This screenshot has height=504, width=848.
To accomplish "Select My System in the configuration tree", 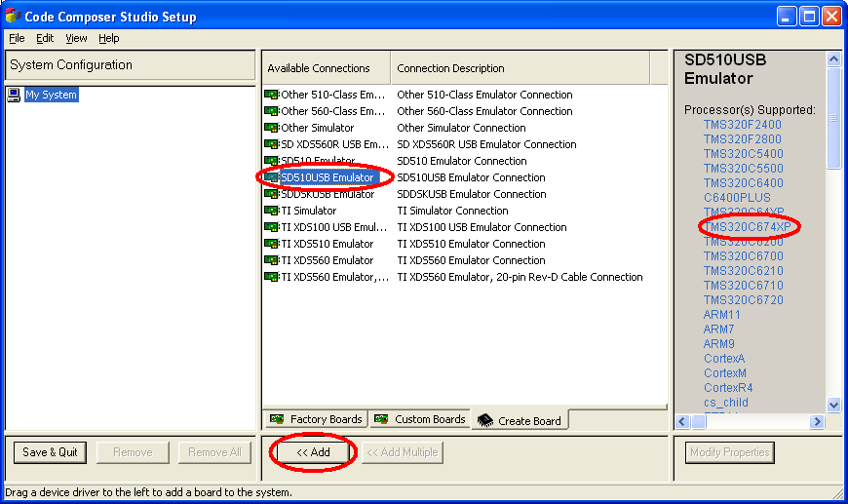I will pyautogui.click(x=52, y=95).
